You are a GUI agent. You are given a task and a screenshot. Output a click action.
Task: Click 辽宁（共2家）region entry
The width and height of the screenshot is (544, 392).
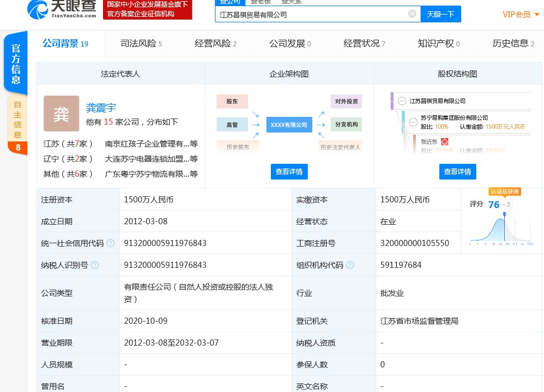point(68,159)
